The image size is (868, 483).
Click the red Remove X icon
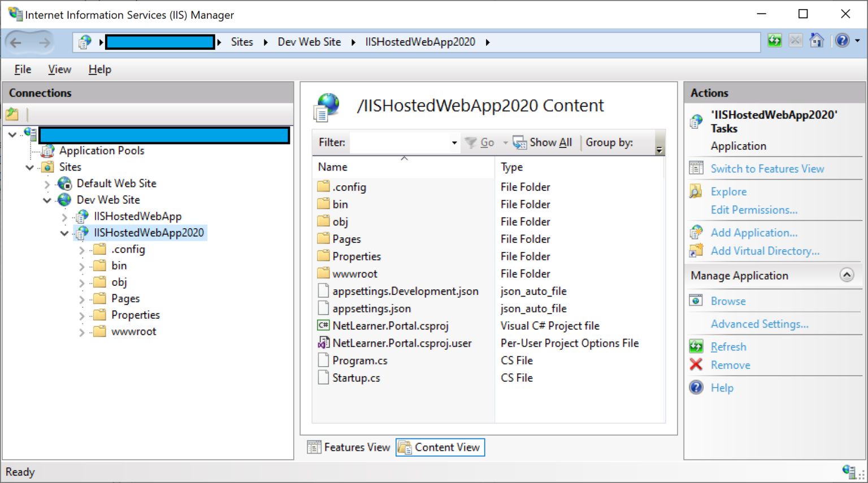[696, 365]
